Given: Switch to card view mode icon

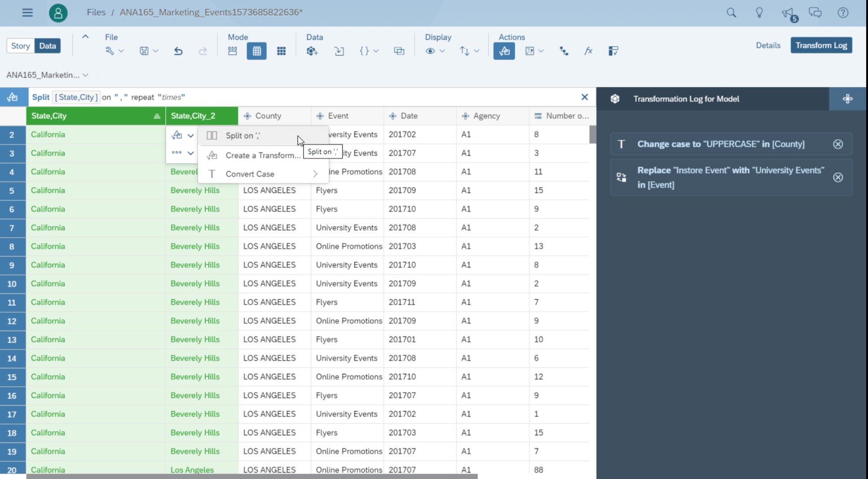Looking at the screenshot, I should [x=232, y=51].
